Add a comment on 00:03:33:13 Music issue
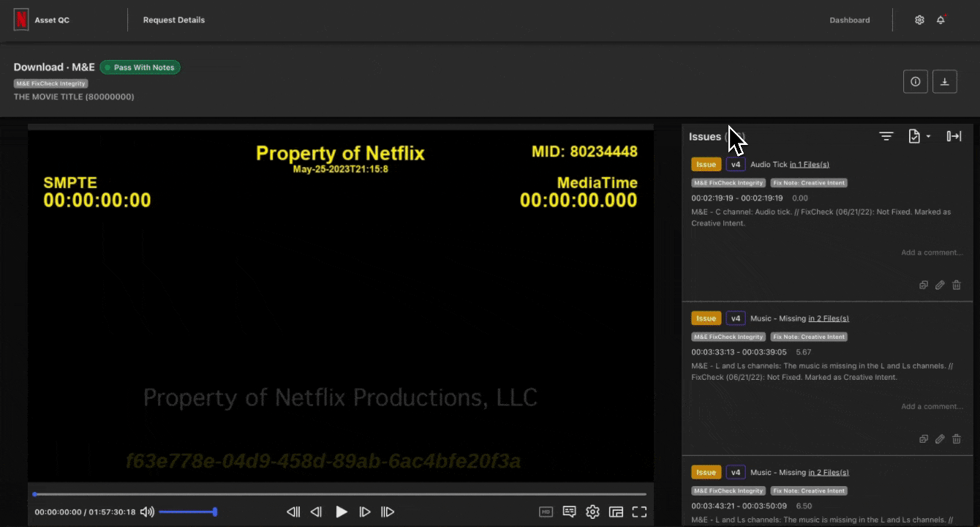This screenshot has height=527, width=980. [932, 406]
